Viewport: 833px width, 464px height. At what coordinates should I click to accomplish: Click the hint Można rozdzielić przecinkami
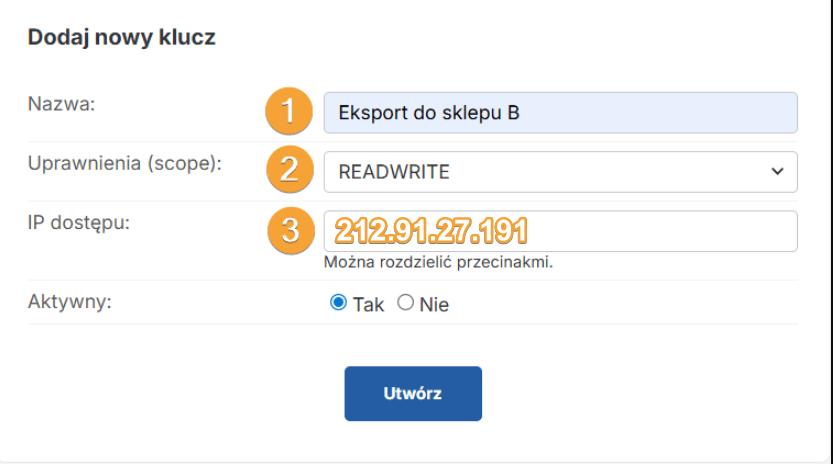[x=439, y=262]
